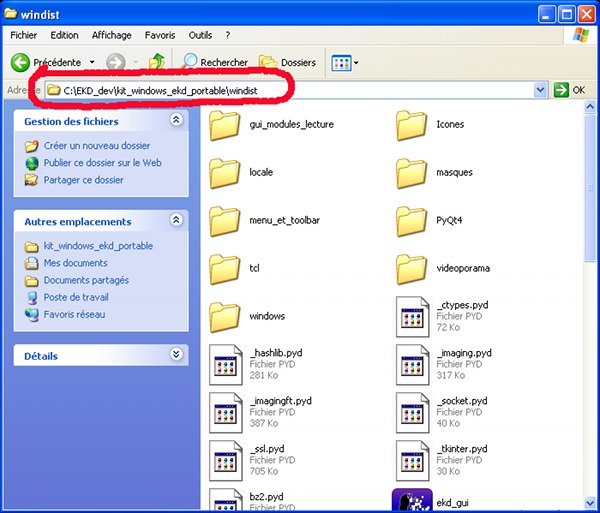Open Documents partagés link
Image resolution: width=600 pixels, height=513 pixels.
pos(86,280)
